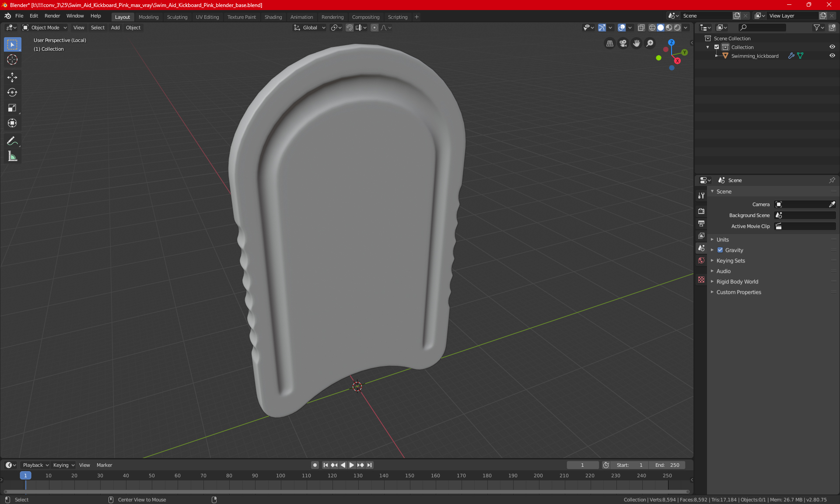Toggle camera view in viewport
This screenshot has width=840, height=504.
point(623,43)
